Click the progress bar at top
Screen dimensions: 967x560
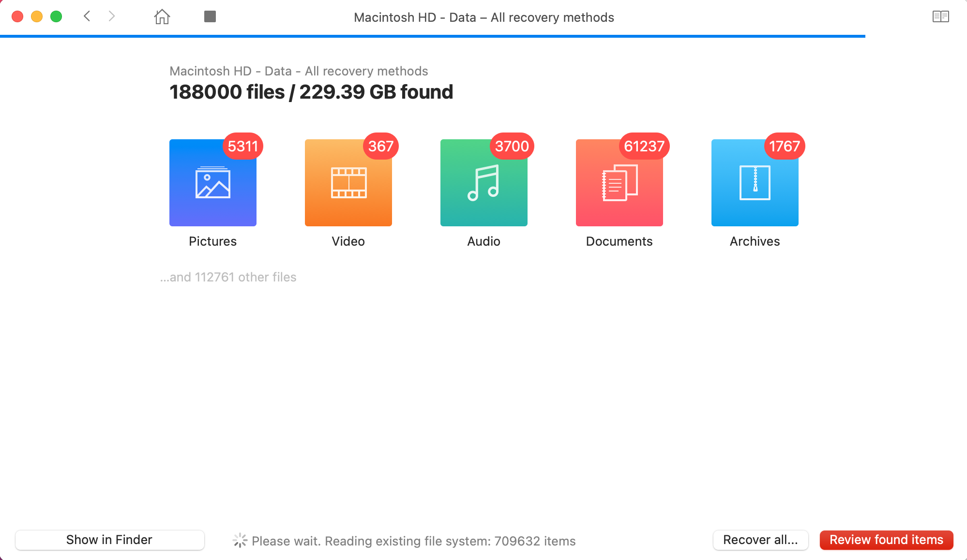coord(433,36)
